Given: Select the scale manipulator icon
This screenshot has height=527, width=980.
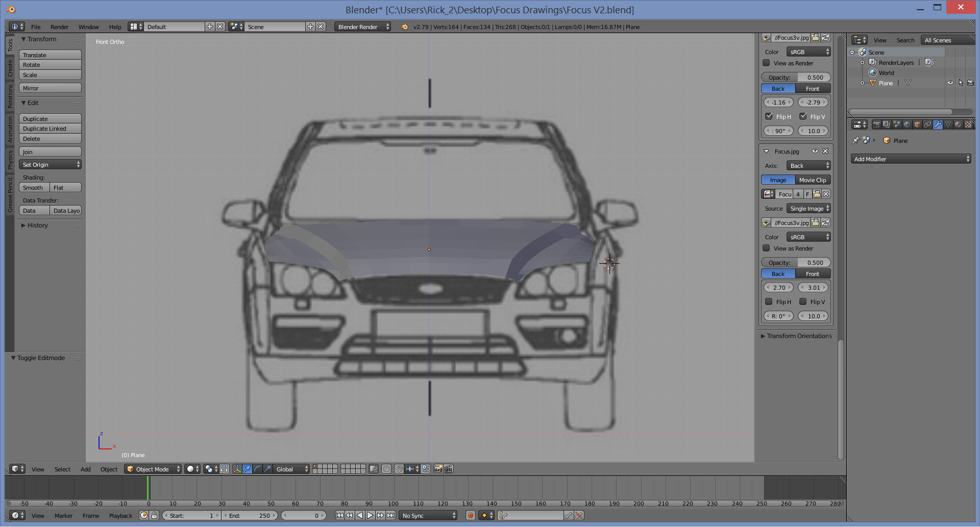Looking at the screenshot, I should (267, 469).
